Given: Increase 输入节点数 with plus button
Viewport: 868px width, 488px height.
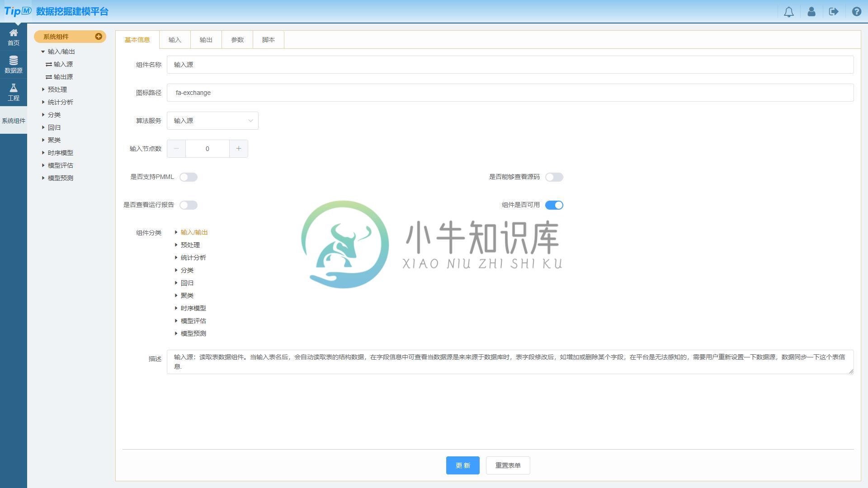Looking at the screenshot, I should (239, 149).
